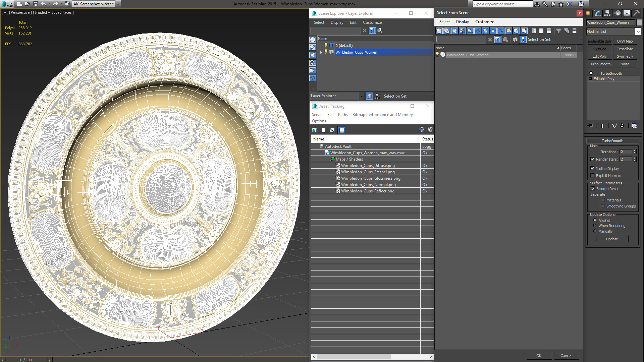Open the Create command panel tab
The image size is (644, 362).
(x=588, y=13)
